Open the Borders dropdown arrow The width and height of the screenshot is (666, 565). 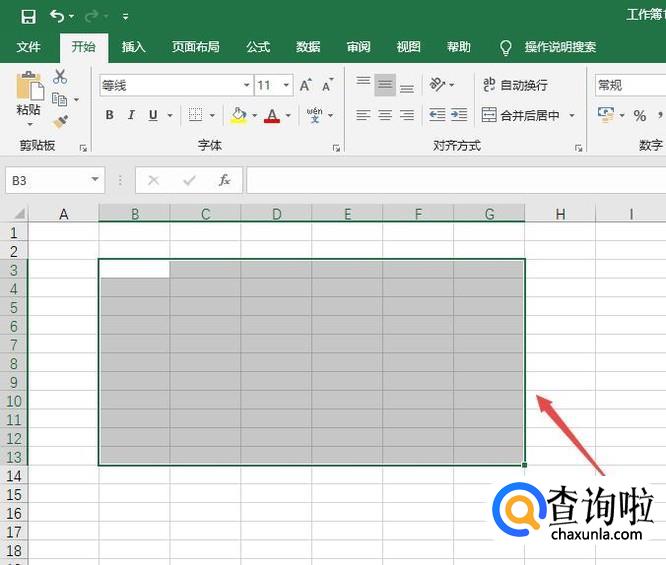coord(212,115)
